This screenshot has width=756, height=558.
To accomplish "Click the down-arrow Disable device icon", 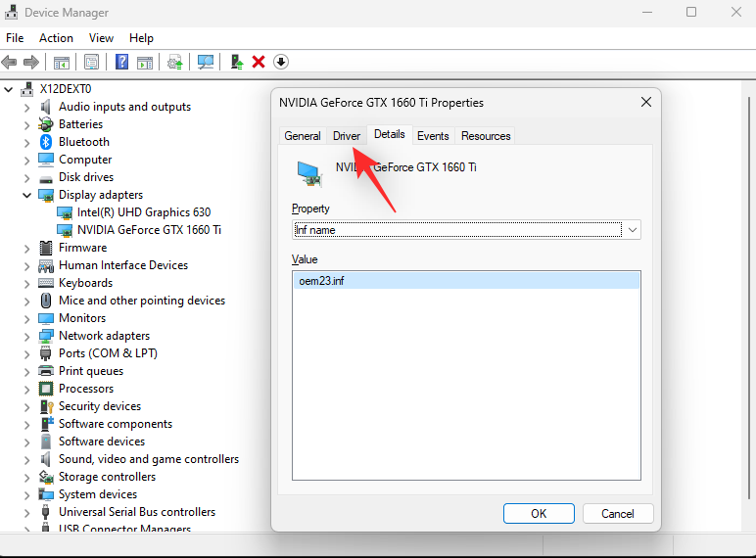I will [x=281, y=62].
